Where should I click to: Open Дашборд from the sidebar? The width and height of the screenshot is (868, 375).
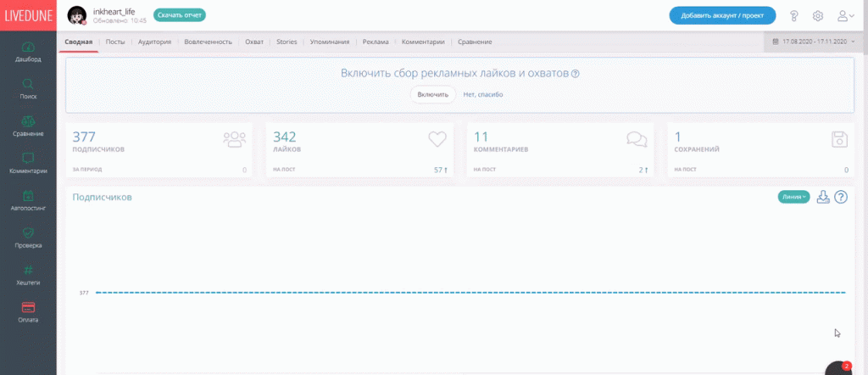pyautogui.click(x=28, y=51)
